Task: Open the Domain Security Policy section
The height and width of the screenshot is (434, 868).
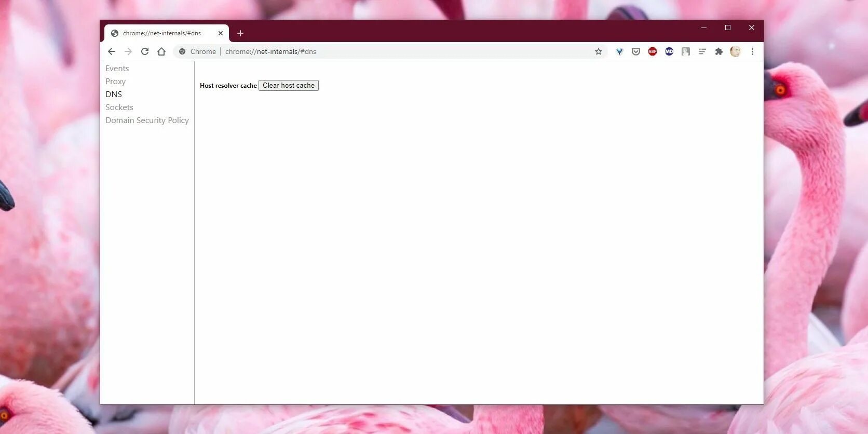Action: click(x=147, y=120)
